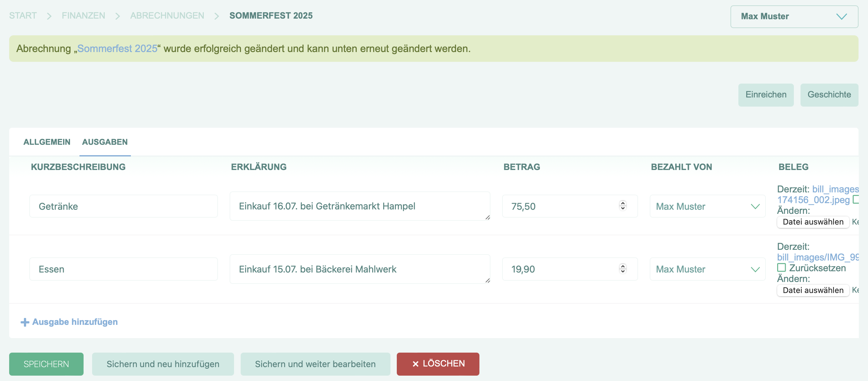This screenshot has height=381, width=868.
Task: Toggle reset checkbox next to 174156_002.jpeg
Action: pos(856,199)
